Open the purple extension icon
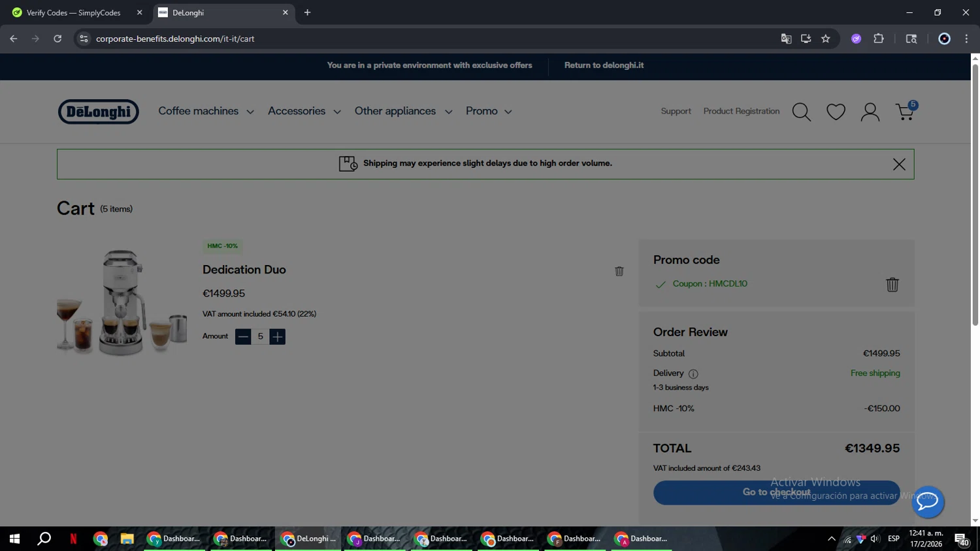980x551 pixels. pyautogui.click(x=856, y=39)
